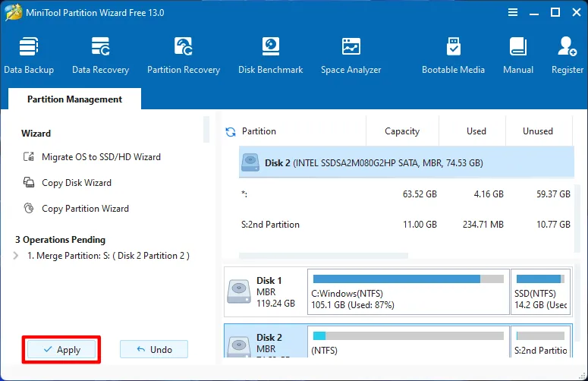This screenshot has width=588, height=381.
Task: Click the 59.37 GB unused value
Action: [x=553, y=194]
